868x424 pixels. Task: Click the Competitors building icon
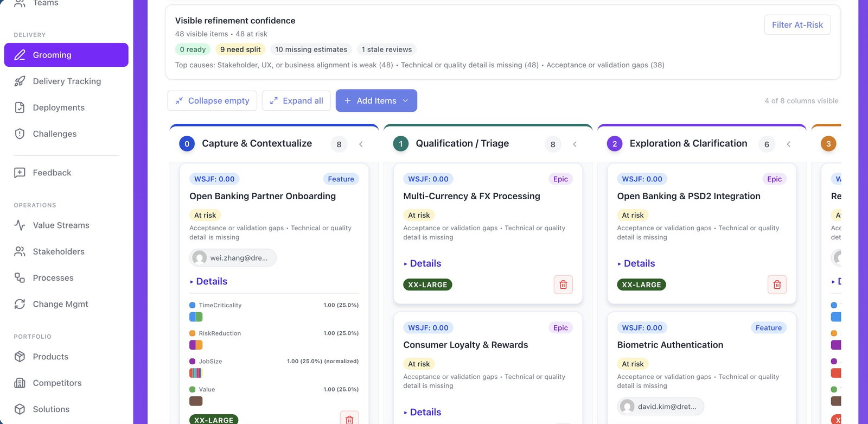coord(20,383)
